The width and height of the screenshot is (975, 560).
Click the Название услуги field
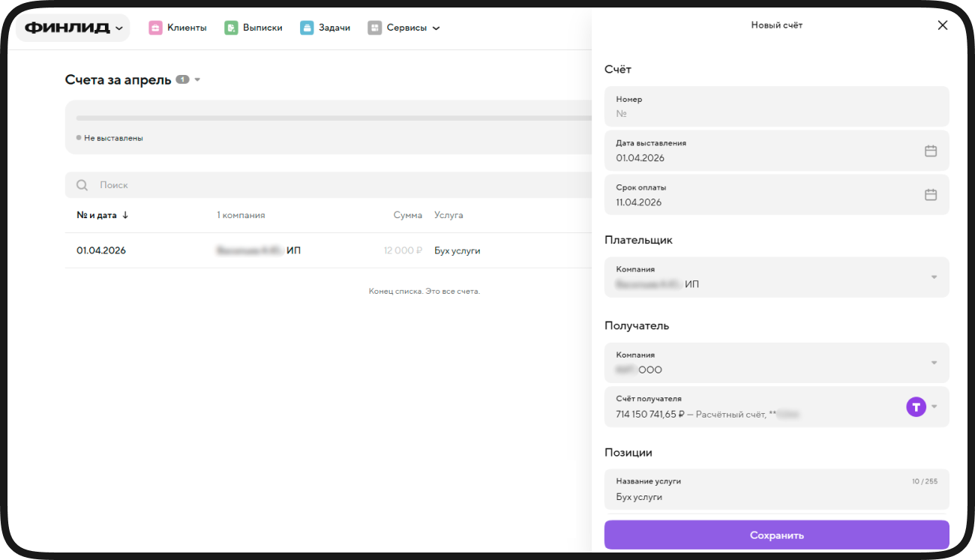tap(777, 490)
